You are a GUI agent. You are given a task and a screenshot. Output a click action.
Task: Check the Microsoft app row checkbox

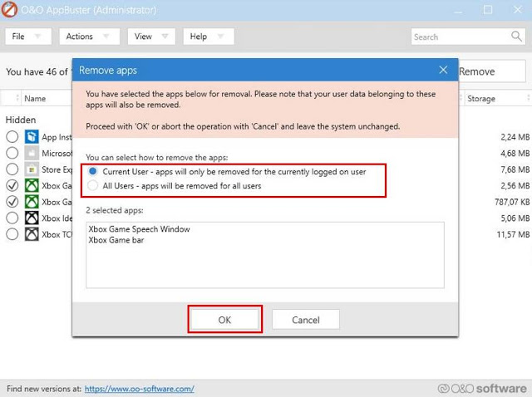coord(12,154)
